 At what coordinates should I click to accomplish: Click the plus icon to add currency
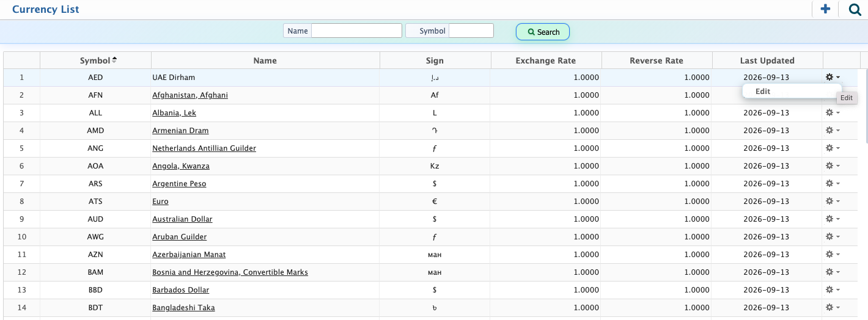825,9
